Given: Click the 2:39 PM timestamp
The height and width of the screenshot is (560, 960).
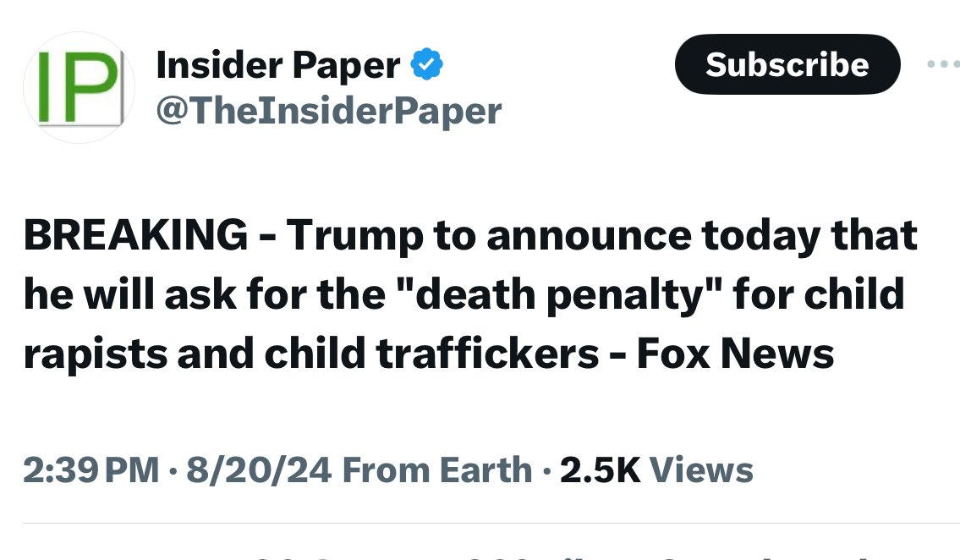Looking at the screenshot, I should tap(91, 469).
